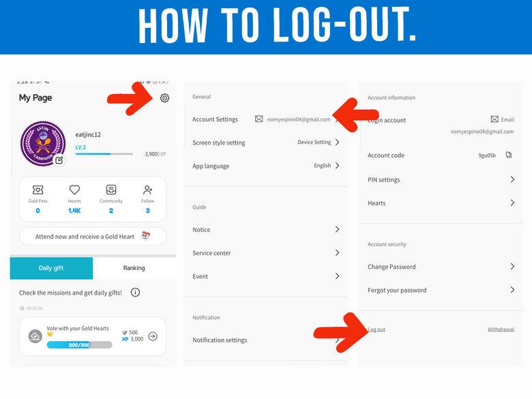Screen dimensions: 532x399
Task: Click the 3,900 EXP value
Action: [x=156, y=154]
